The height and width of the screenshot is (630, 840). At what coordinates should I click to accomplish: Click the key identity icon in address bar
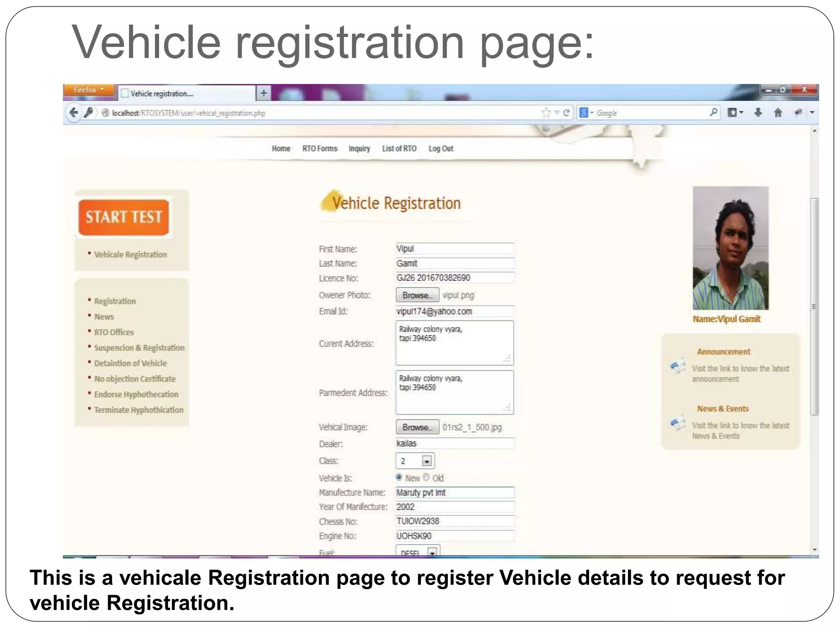point(89,113)
